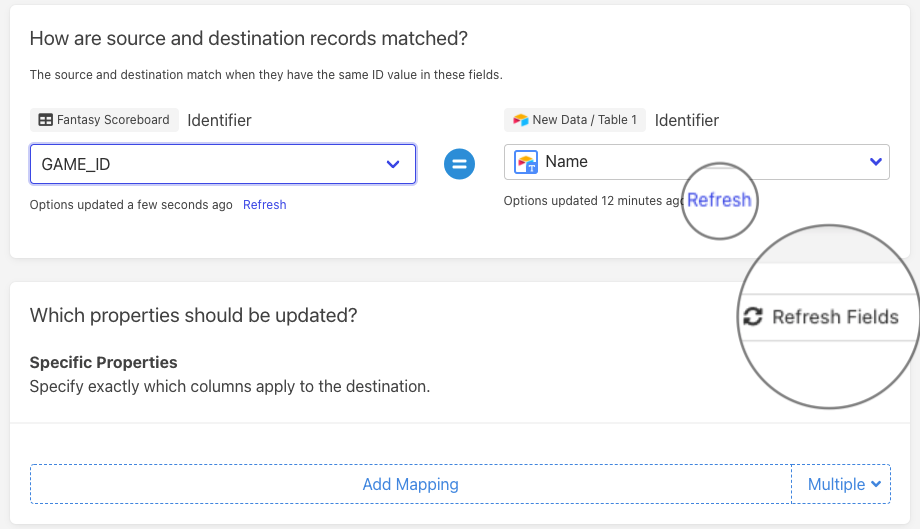This screenshot has width=920, height=529.
Task: Expand the Multiple mapping dropdown
Action: click(845, 484)
